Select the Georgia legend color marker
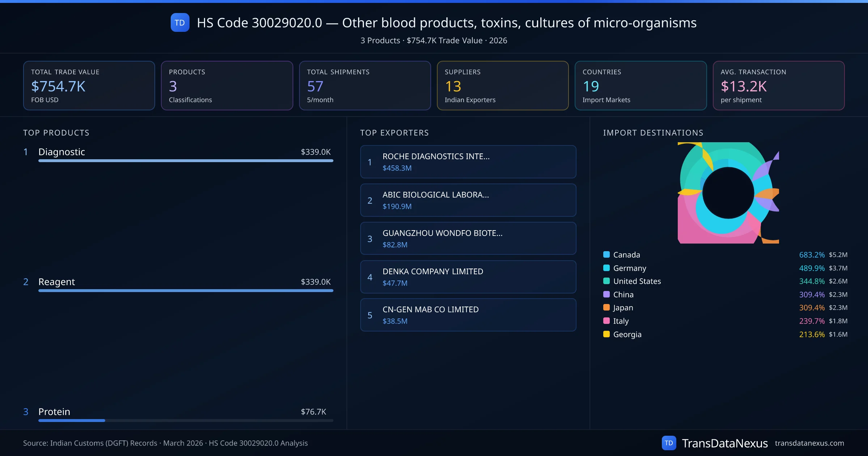 (606, 334)
